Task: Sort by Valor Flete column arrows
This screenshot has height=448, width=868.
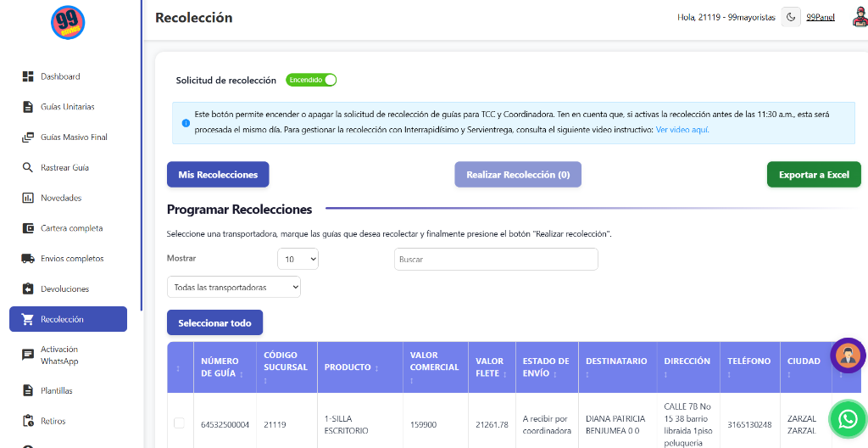Action: click(x=507, y=375)
